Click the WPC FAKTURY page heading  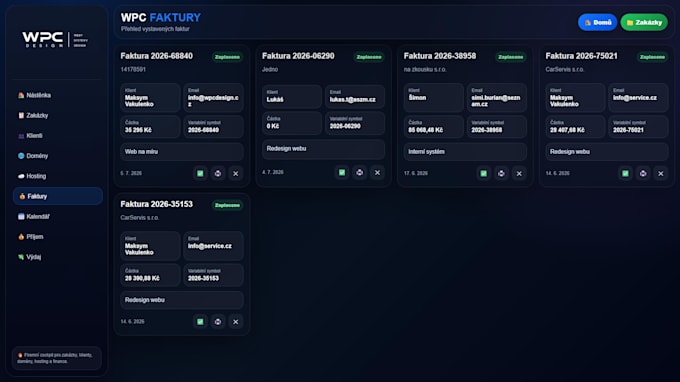coord(160,17)
